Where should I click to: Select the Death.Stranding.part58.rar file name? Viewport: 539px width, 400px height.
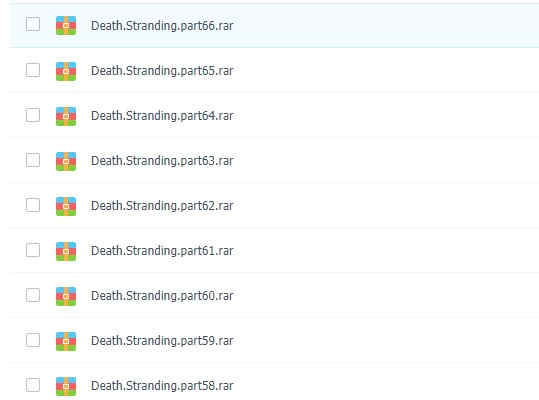[162, 386]
